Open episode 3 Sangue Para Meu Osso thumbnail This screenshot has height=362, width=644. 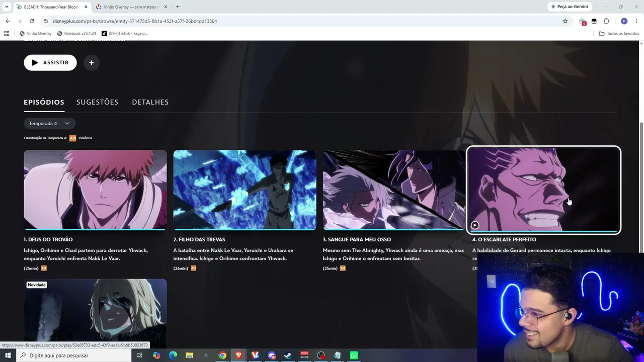394,190
